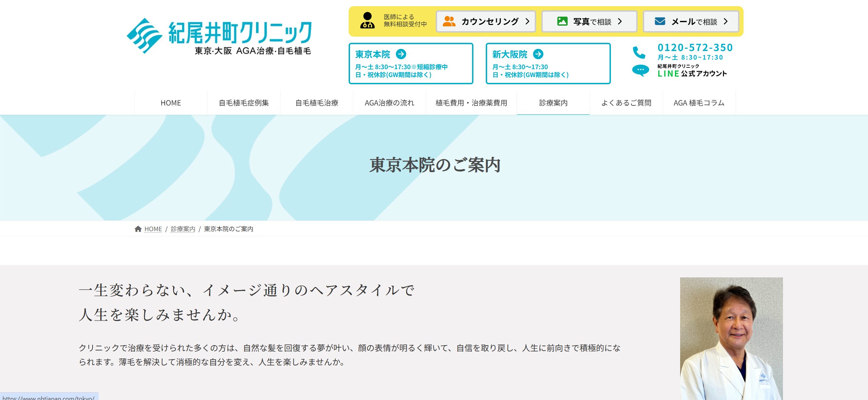
Task: Click chevron on メールで相談 button
Action: [x=725, y=21]
